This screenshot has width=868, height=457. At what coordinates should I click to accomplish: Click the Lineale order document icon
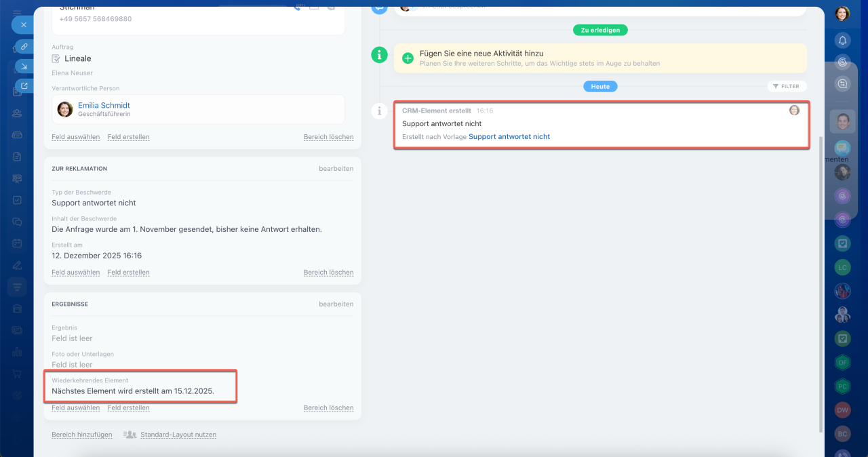click(x=56, y=59)
